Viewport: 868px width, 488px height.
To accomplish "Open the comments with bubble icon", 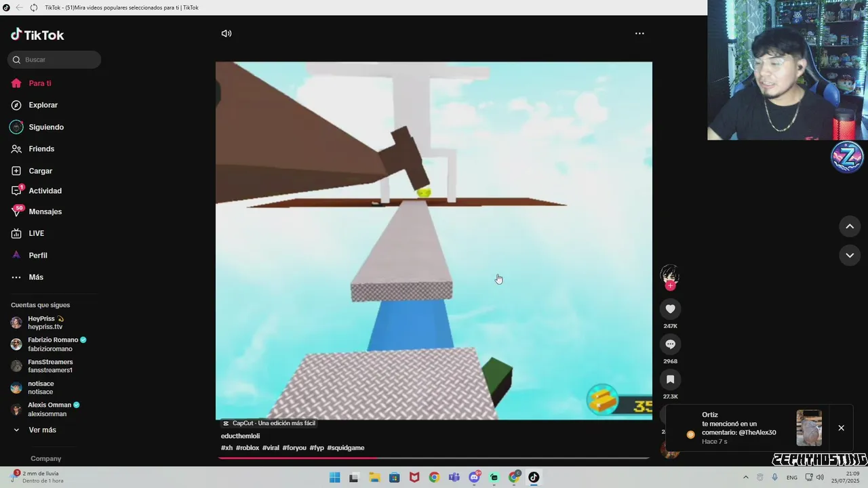I will (x=670, y=344).
